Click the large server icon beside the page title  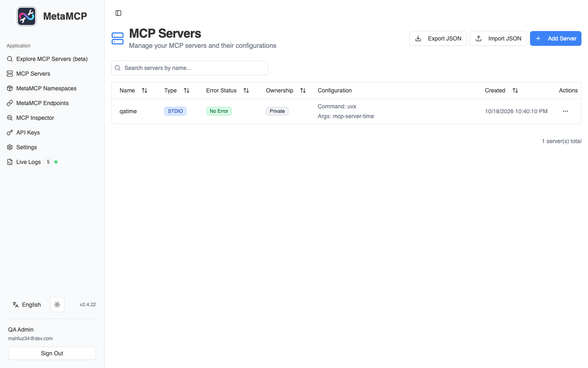pyautogui.click(x=118, y=38)
